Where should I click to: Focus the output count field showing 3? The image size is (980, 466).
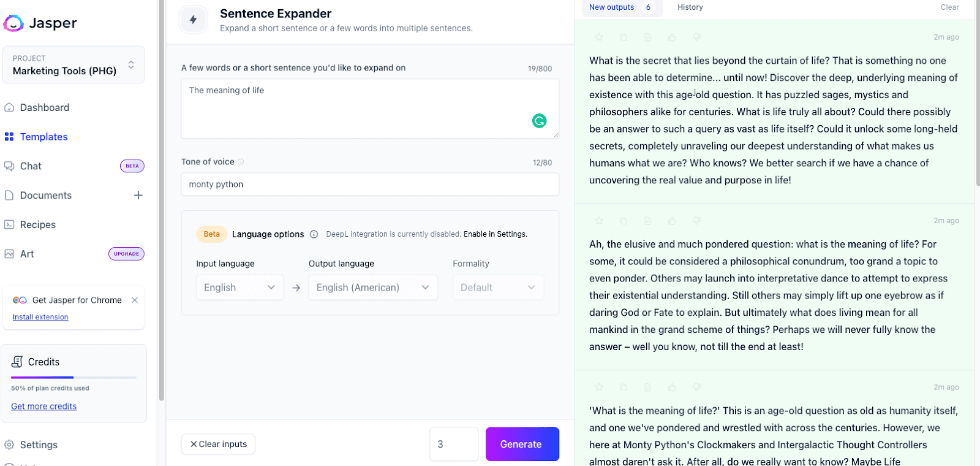click(x=454, y=444)
